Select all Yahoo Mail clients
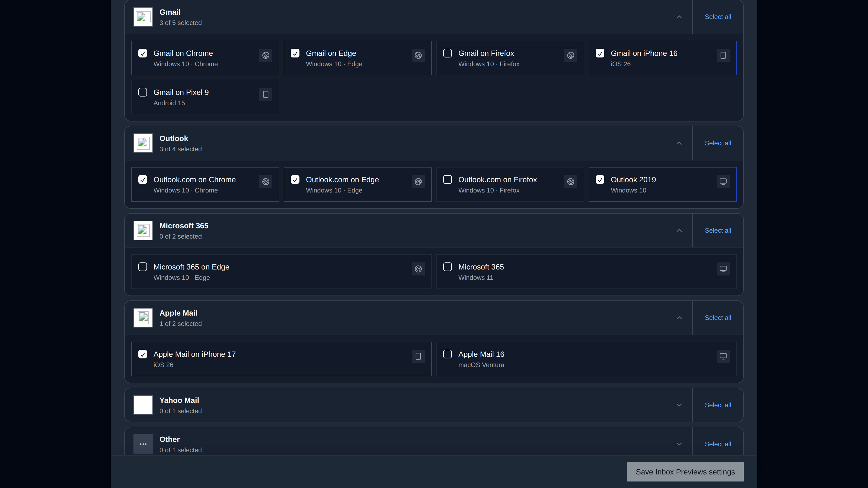 click(718, 405)
